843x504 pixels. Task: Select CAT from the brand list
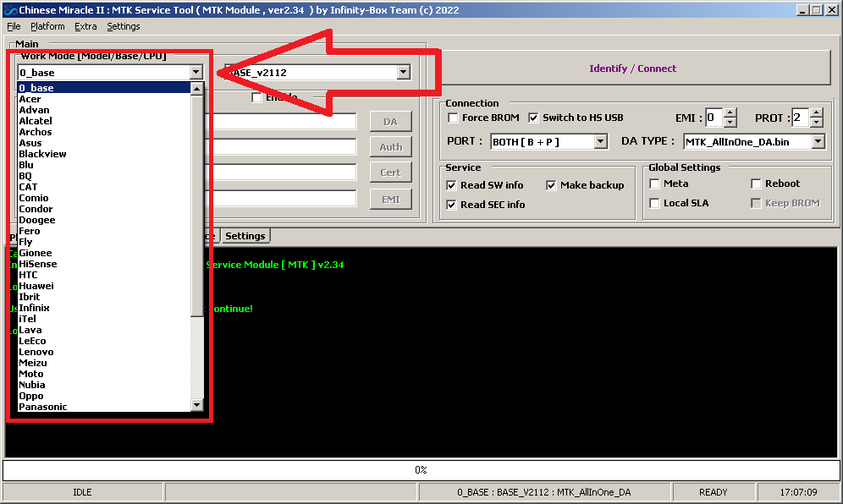click(x=104, y=187)
